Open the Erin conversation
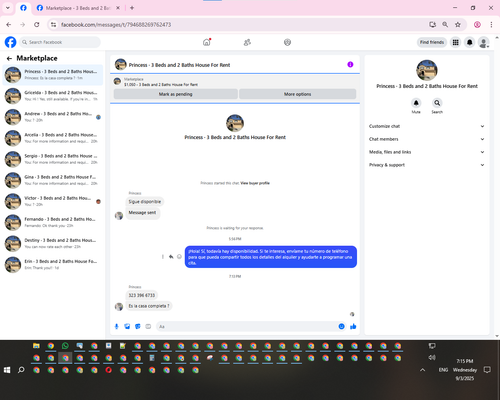 [53, 264]
